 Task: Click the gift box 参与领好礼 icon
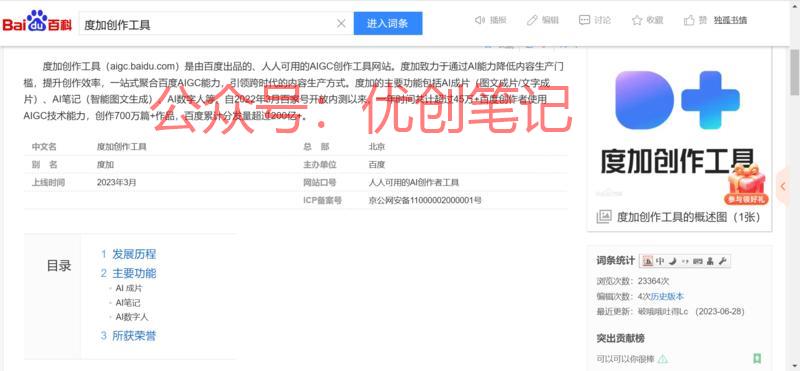coord(746,185)
